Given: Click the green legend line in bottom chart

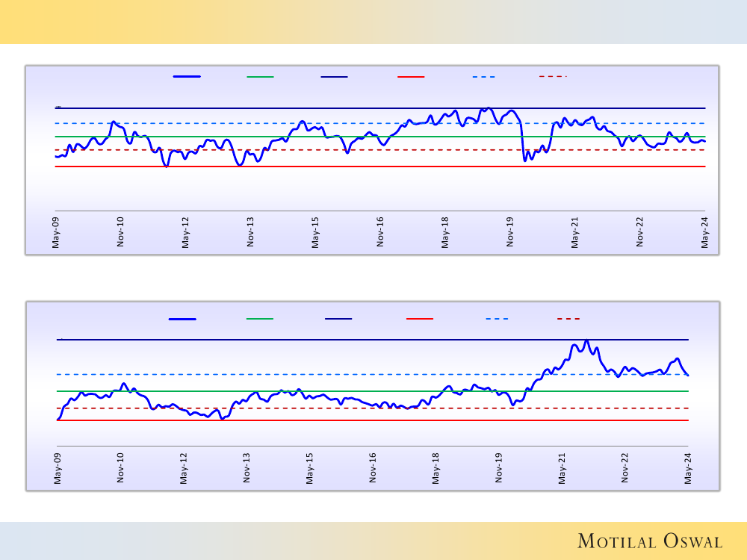Looking at the screenshot, I should click(260, 319).
